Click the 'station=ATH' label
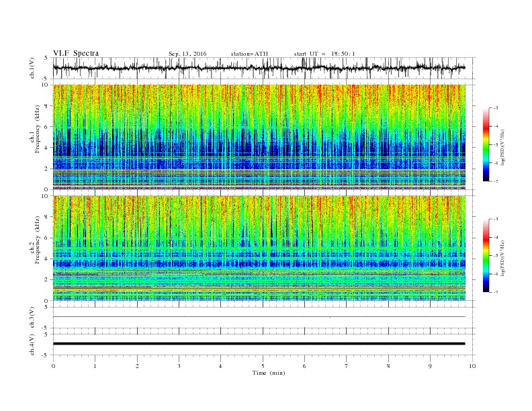Viewport: 532px width, 411px height. 249,54
